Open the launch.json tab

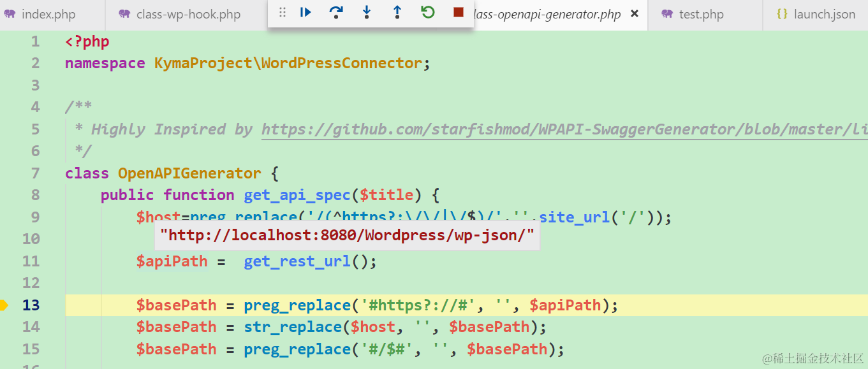[x=815, y=15]
